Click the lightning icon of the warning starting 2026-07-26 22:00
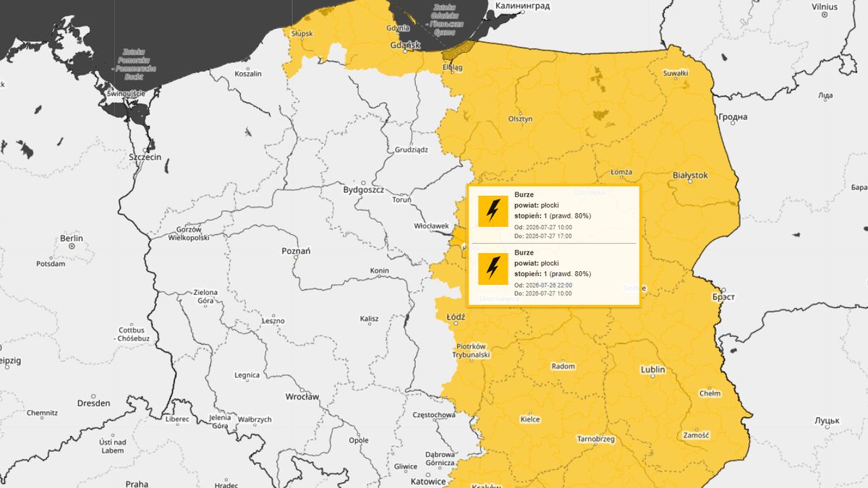 pyautogui.click(x=493, y=268)
